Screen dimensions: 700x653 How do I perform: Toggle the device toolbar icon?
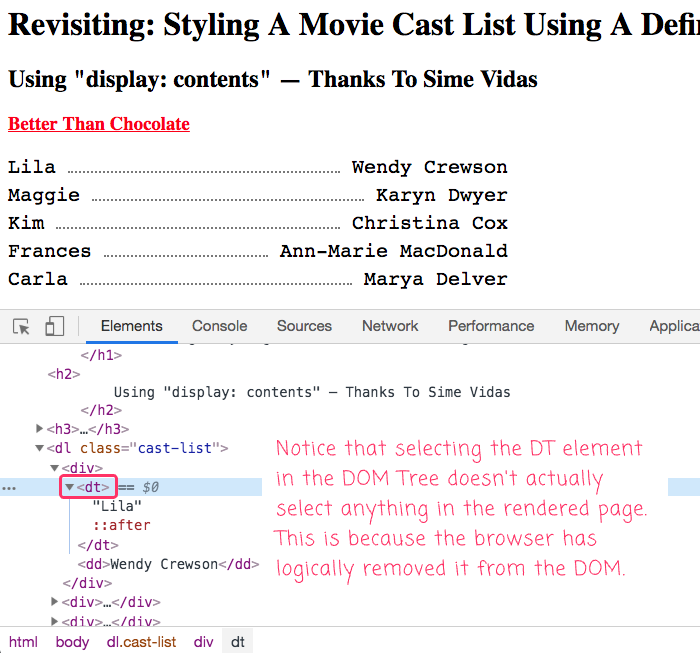click(54, 326)
